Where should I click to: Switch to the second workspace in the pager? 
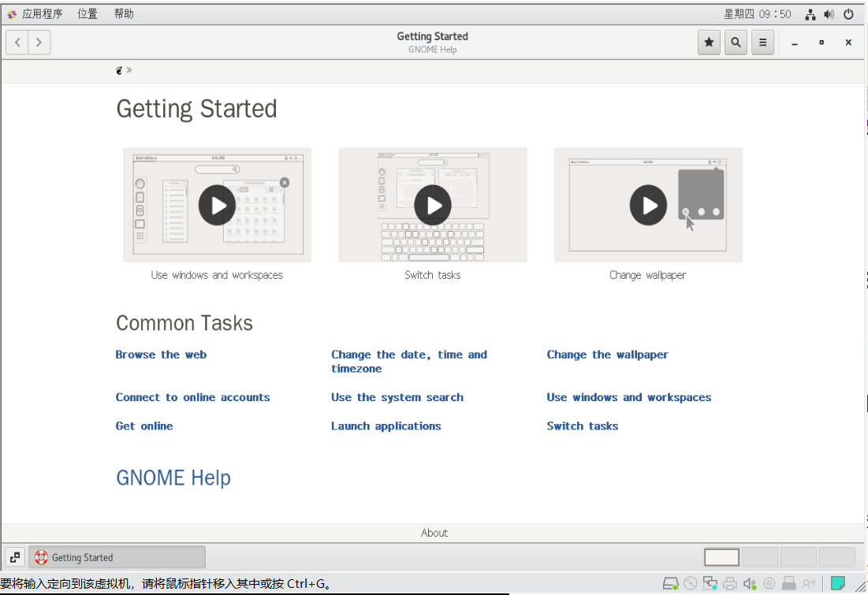click(x=760, y=557)
